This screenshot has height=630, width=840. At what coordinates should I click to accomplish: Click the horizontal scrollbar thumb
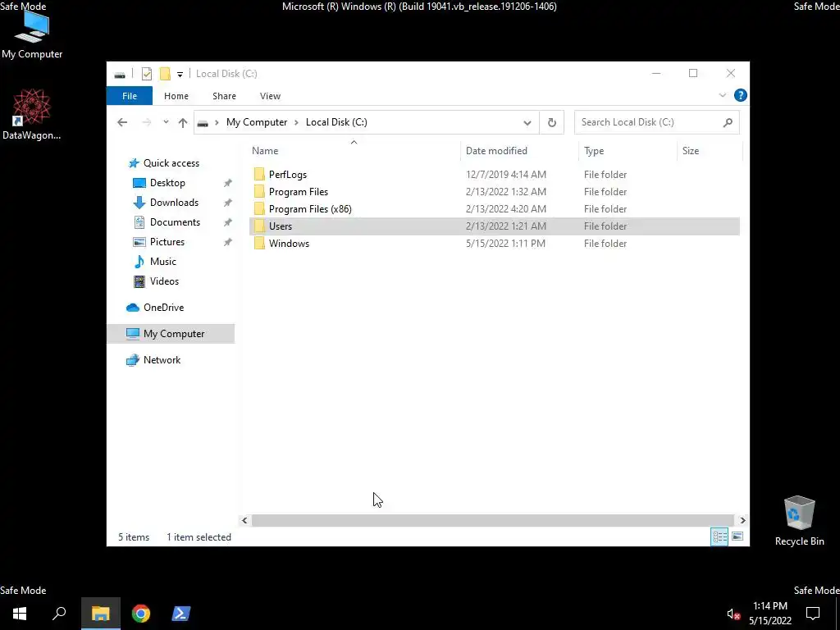click(493, 520)
